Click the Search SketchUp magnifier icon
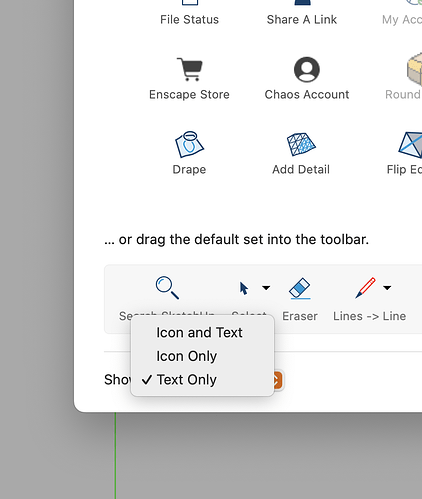The width and height of the screenshot is (422, 499). [167, 287]
